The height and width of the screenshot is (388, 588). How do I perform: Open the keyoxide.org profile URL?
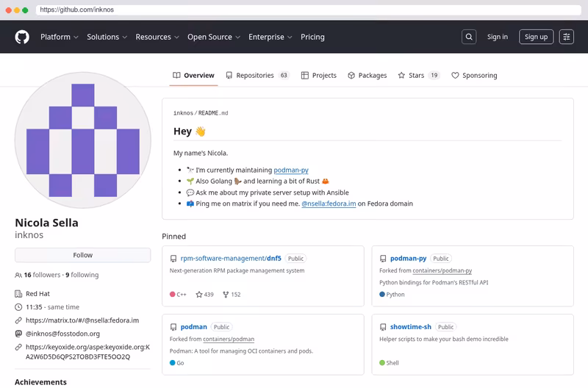tap(87, 352)
